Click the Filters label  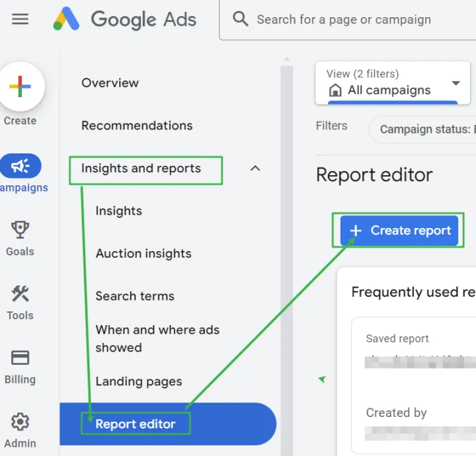(331, 126)
